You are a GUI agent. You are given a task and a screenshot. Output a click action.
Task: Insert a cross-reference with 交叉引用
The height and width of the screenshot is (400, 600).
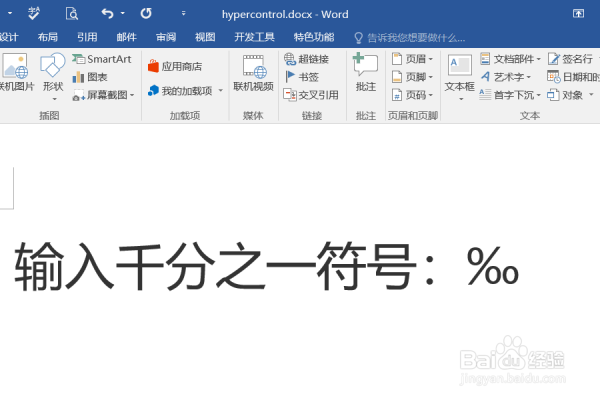[311, 95]
